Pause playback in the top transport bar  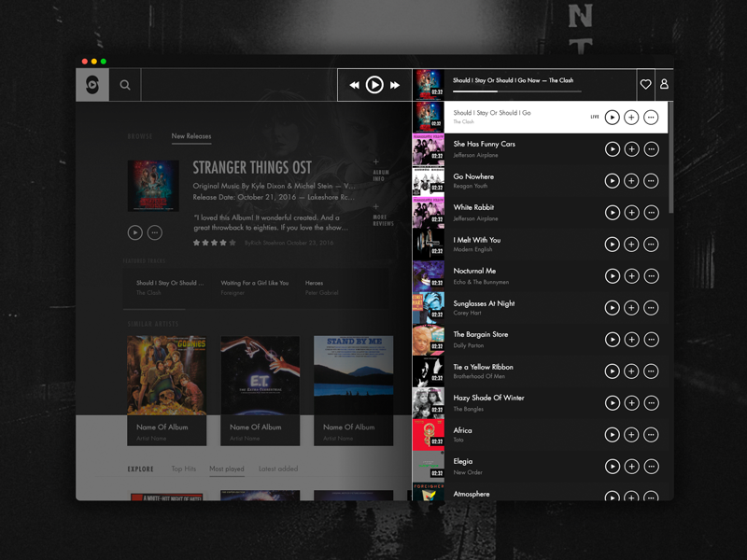click(x=373, y=84)
